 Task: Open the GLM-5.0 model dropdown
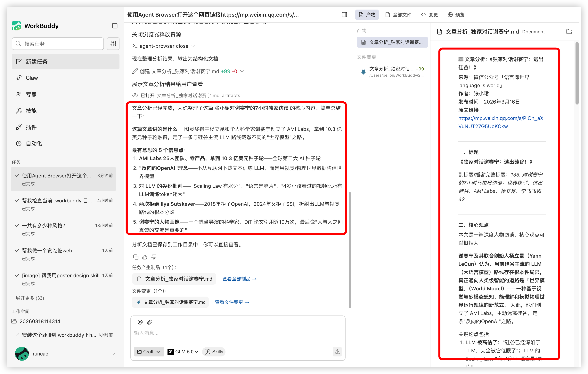point(183,352)
